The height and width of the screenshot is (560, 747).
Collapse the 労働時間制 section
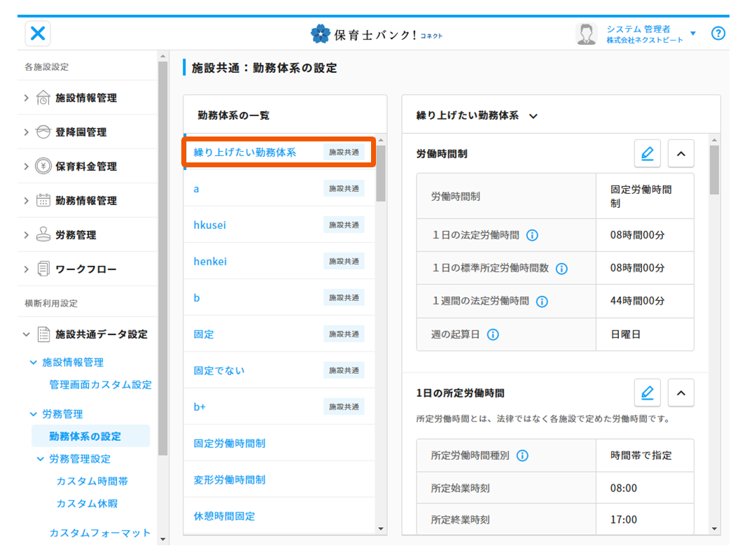pyautogui.click(x=680, y=153)
